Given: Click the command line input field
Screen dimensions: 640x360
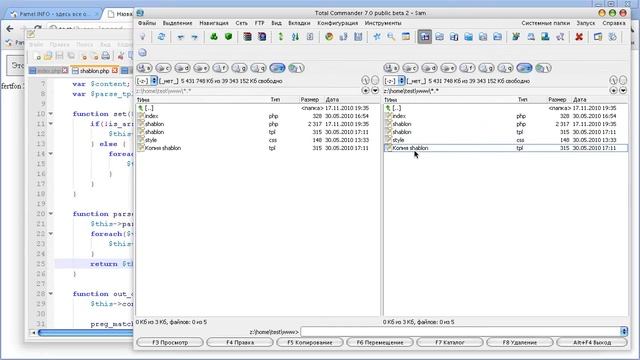Looking at the screenshot, I should pos(460,332).
